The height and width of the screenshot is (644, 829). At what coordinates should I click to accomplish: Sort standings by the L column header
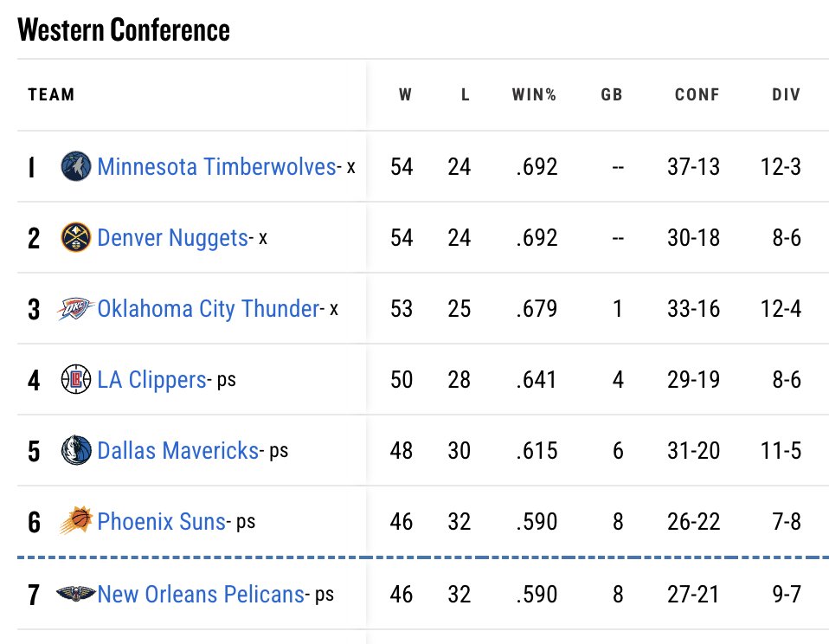click(x=466, y=95)
